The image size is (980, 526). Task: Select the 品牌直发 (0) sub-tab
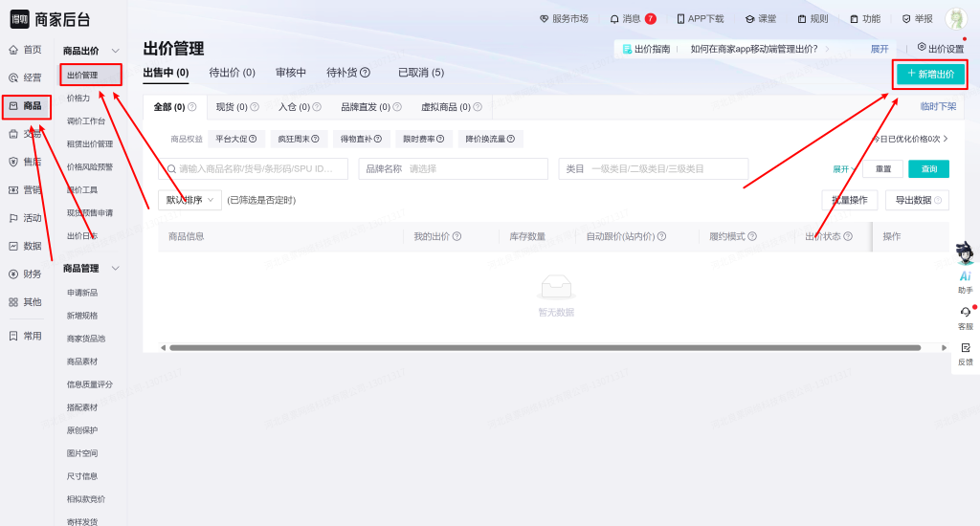pos(371,107)
